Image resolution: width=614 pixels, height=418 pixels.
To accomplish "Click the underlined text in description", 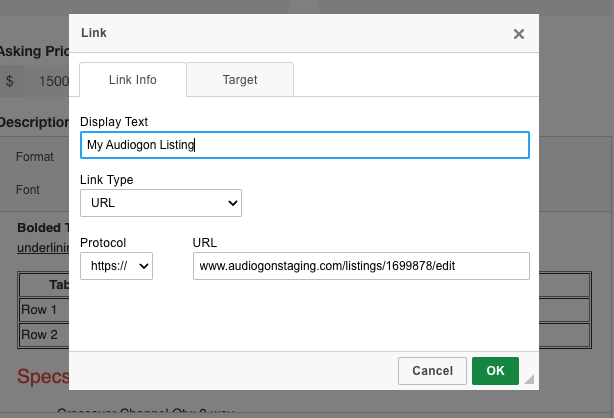I will (x=43, y=248).
